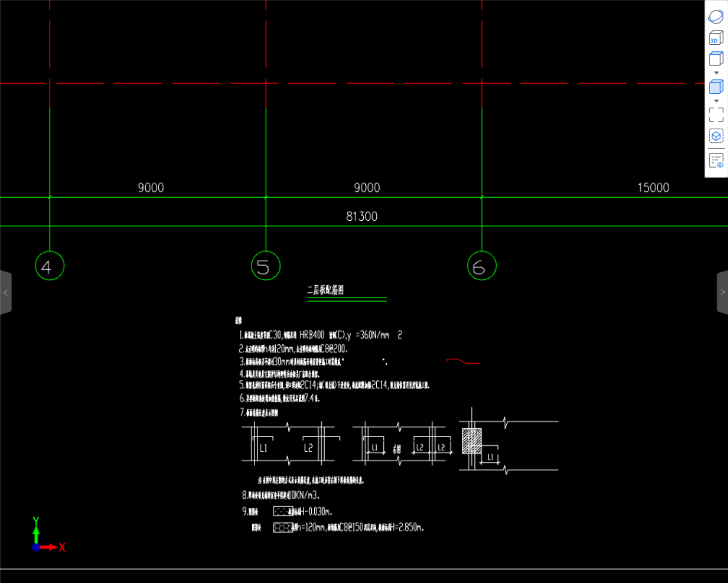This screenshot has height=583, width=728.
Task: Open the display settings list icon with eye
Action: click(716, 161)
